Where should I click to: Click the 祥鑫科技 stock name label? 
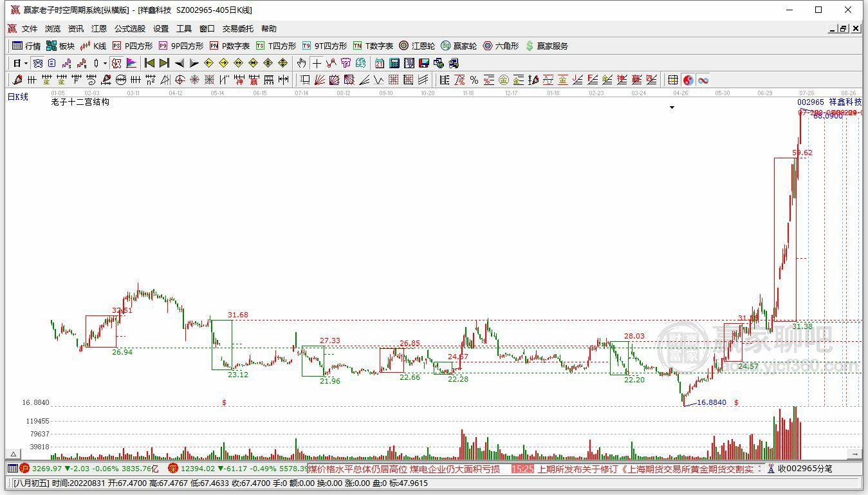pyautogui.click(x=845, y=102)
